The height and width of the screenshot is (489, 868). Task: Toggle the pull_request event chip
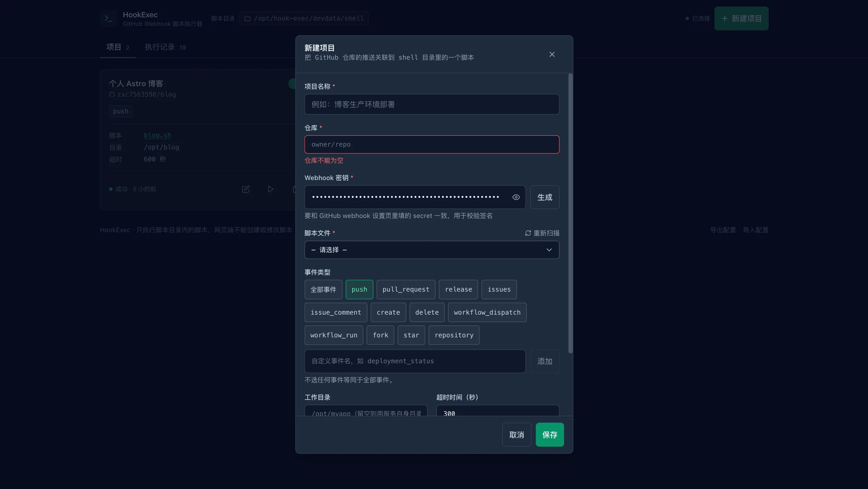(x=406, y=289)
